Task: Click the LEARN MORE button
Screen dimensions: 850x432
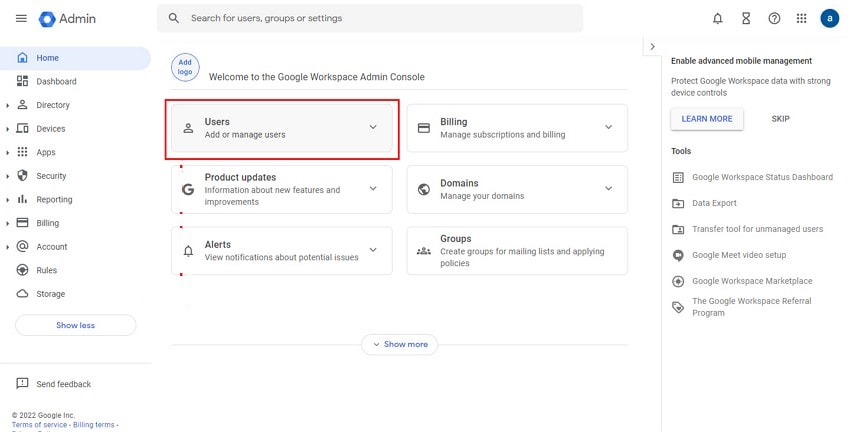Action: coord(706,119)
